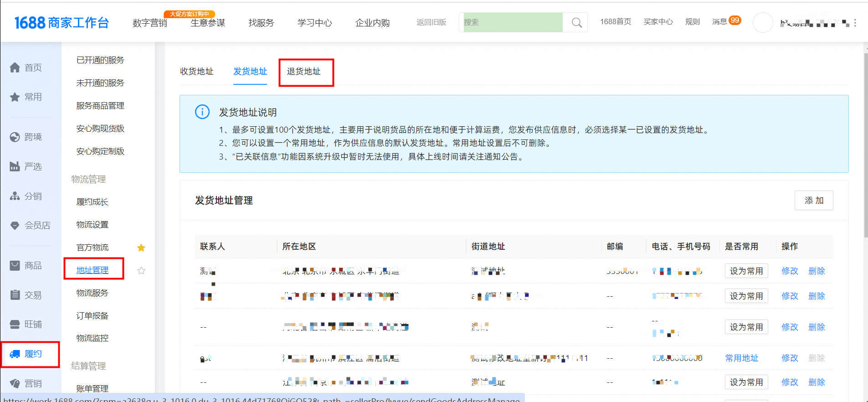Image resolution: width=868 pixels, height=402 pixels.
Task: Click the page vertical scrollbar
Action: (865, 146)
